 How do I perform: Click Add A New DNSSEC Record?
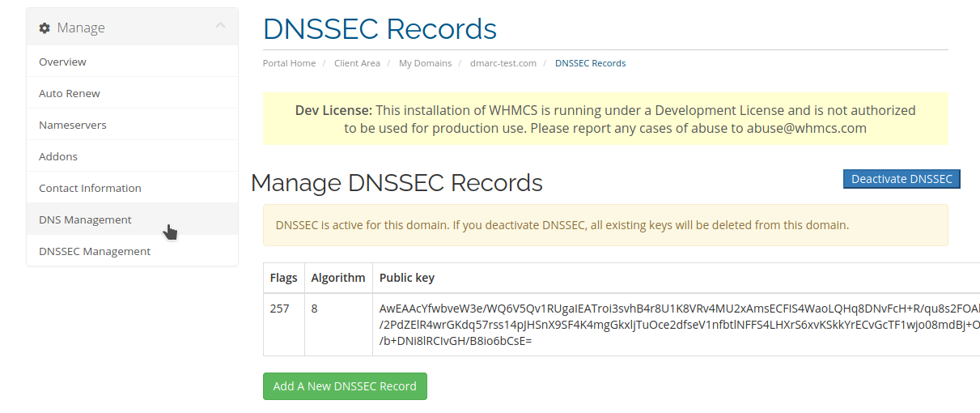(x=345, y=386)
